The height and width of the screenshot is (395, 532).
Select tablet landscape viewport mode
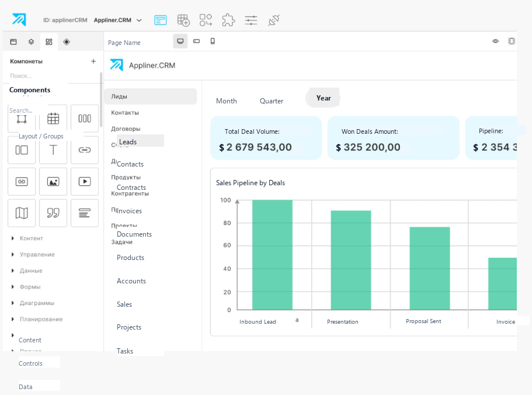tap(196, 41)
